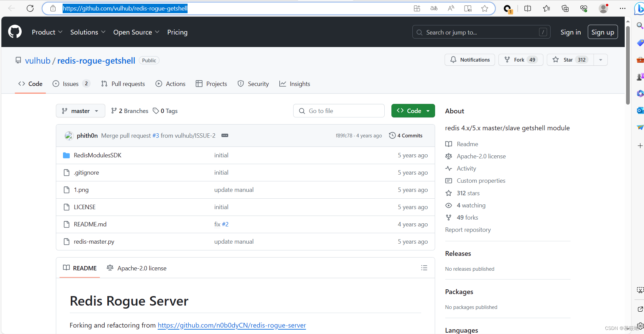Open the vulhub owner link

pyautogui.click(x=38, y=61)
